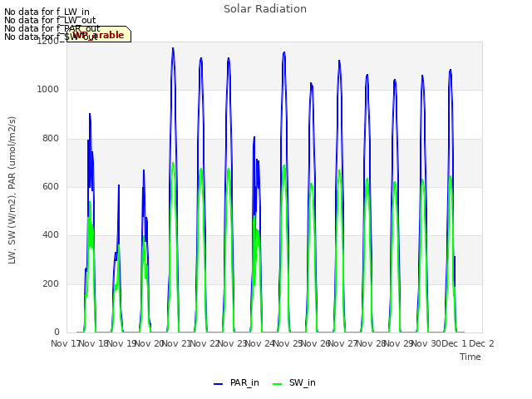
Task: Click the 0 y-axis tick label
Action: [x=57, y=332]
